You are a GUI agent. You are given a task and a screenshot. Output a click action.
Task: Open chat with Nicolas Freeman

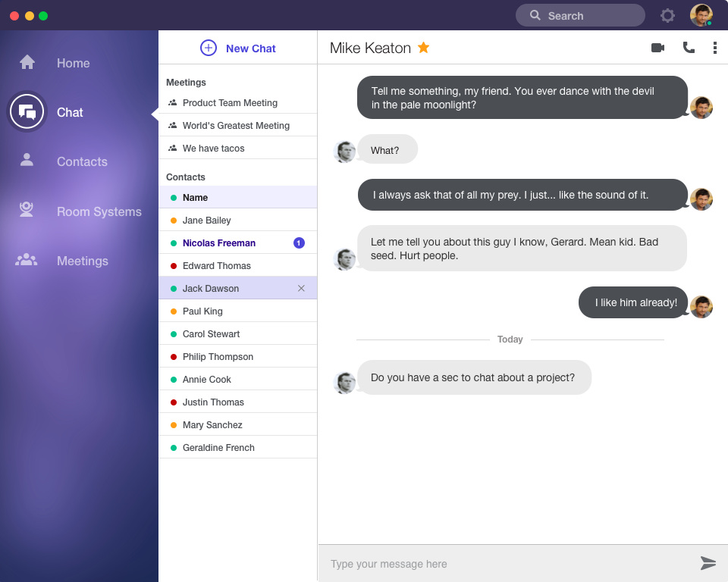coord(237,242)
